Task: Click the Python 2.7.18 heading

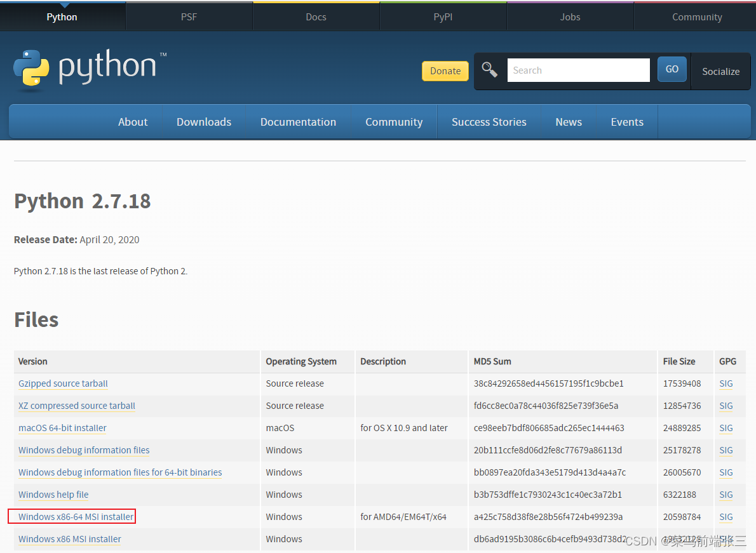Action: tap(83, 201)
